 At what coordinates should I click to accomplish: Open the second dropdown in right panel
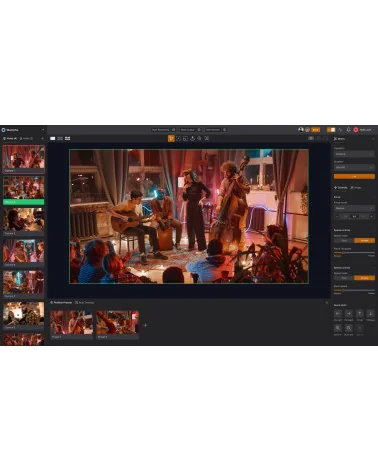pos(354,167)
